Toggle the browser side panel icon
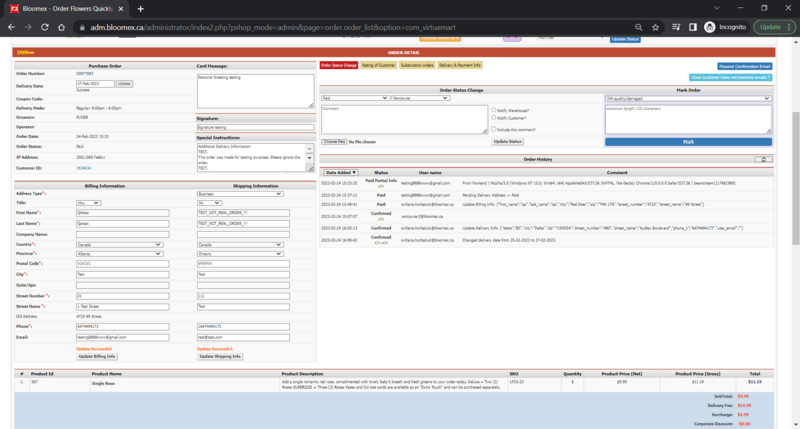Viewport: 800px width, 429px height. (x=692, y=27)
